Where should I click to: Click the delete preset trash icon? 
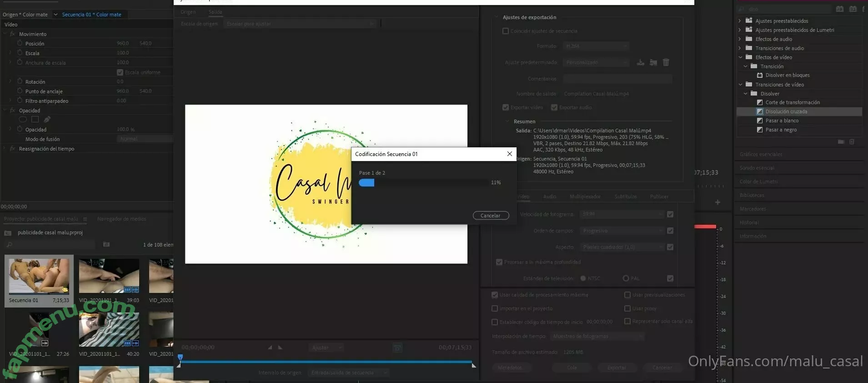(x=666, y=62)
